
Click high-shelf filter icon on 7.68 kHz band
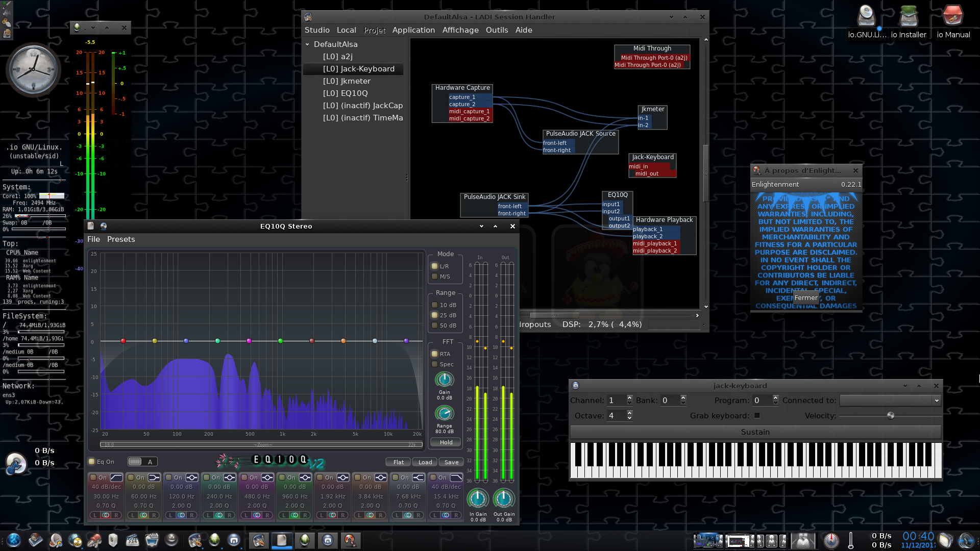419,478
